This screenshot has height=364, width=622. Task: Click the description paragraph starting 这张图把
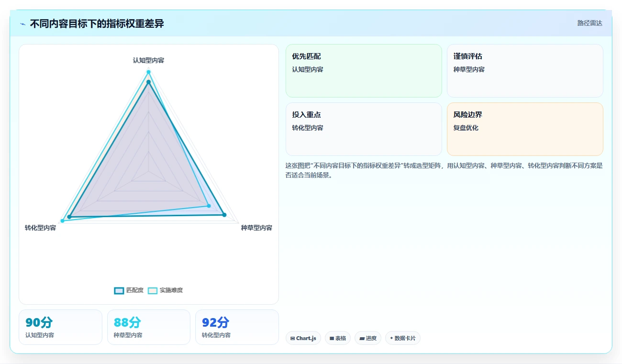pos(444,170)
